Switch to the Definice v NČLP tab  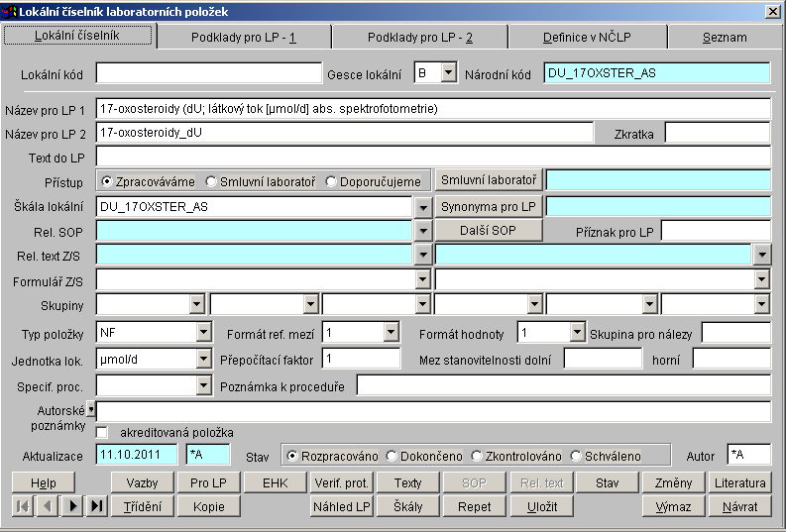(587, 38)
